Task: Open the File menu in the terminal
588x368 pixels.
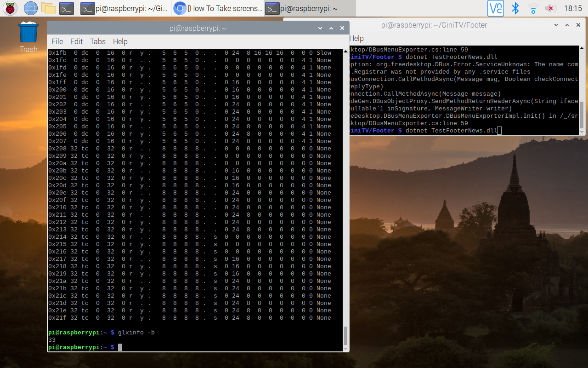Action: [x=57, y=41]
